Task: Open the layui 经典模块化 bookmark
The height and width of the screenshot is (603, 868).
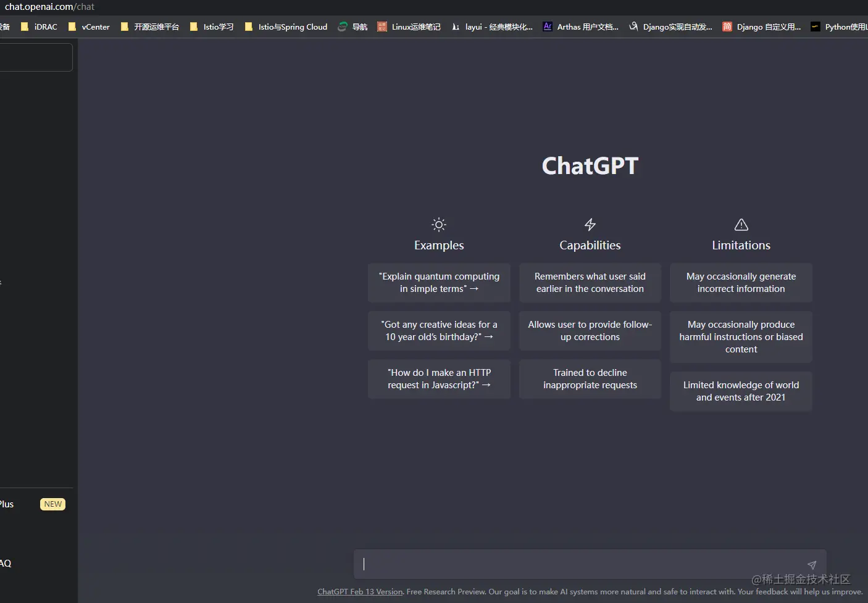Action: tap(492, 27)
